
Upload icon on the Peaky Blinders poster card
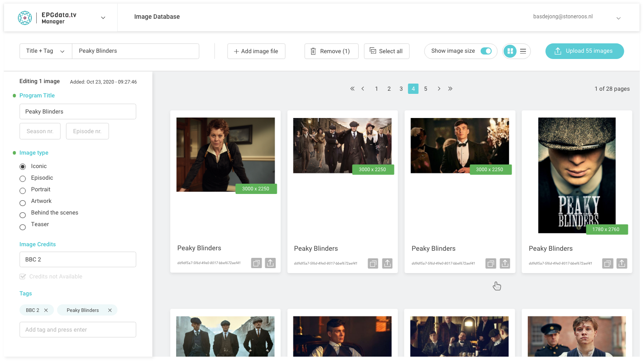tap(622, 264)
